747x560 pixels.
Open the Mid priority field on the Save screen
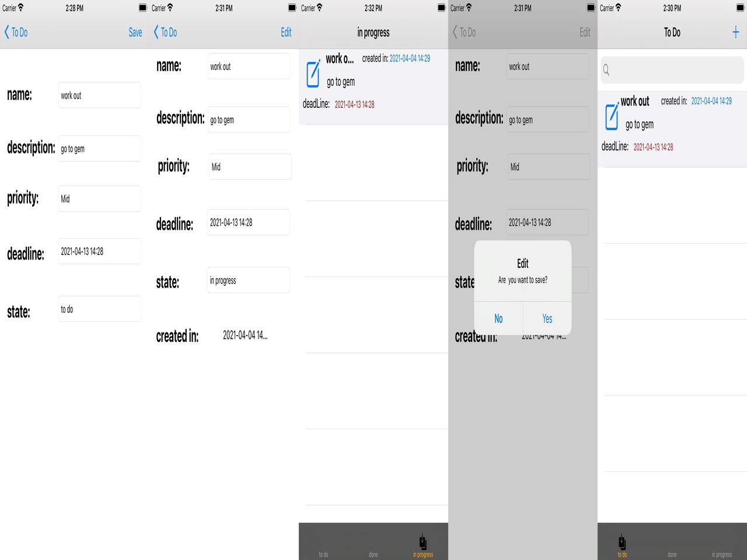pos(99,199)
